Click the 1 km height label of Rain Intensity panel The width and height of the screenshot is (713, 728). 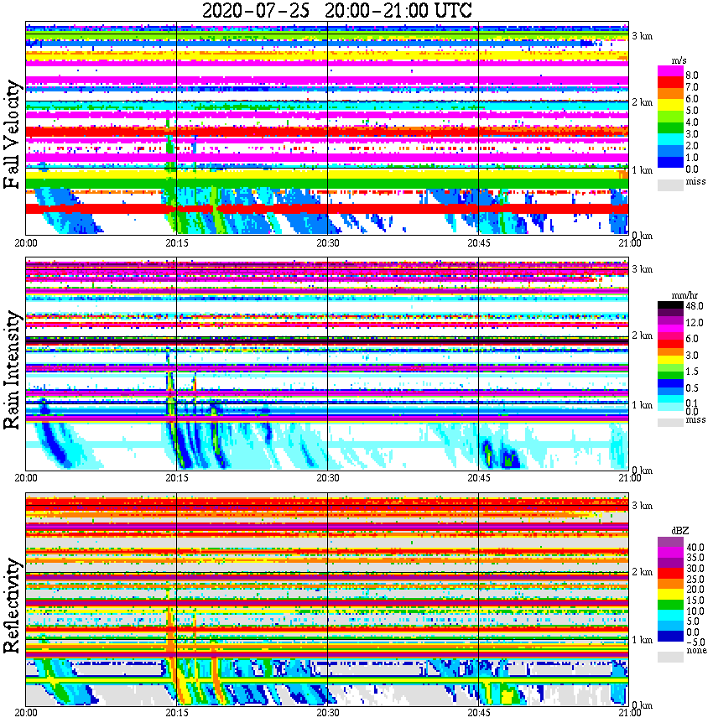pos(642,405)
